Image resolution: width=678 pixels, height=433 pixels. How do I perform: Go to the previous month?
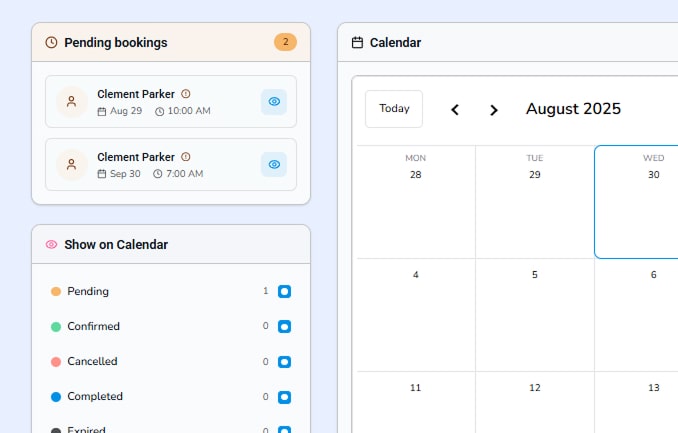[455, 110]
